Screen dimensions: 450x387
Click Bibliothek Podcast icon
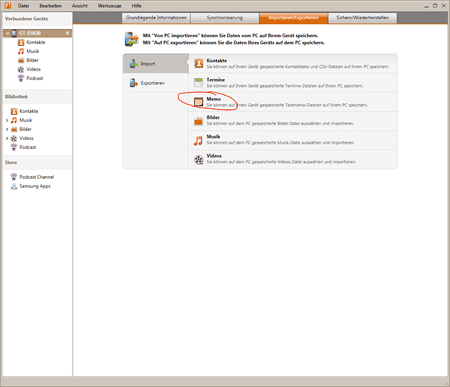tap(14, 147)
